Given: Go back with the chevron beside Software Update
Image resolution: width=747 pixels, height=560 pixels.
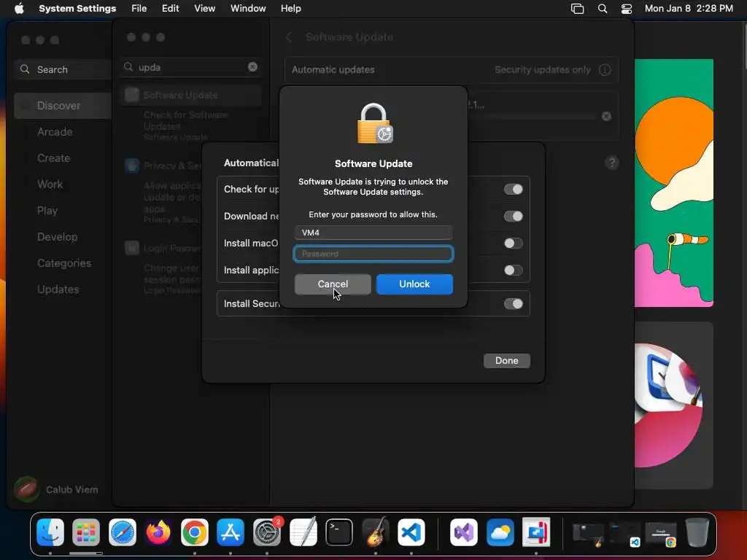Looking at the screenshot, I should (289, 37).
